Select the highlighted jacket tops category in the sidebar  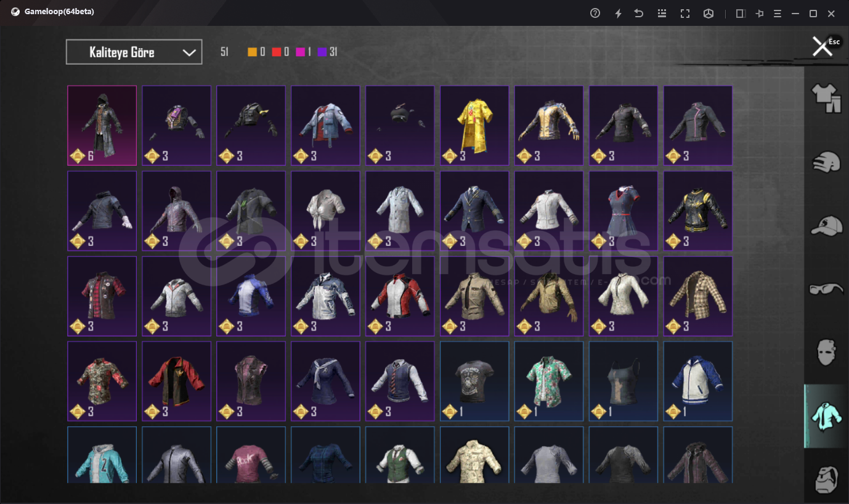pyautogui.click(x=826, y=416)
